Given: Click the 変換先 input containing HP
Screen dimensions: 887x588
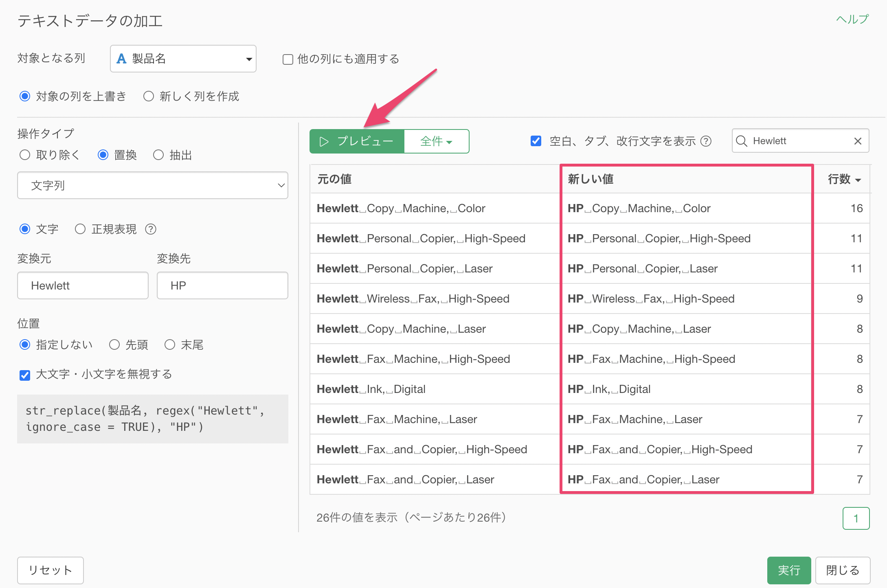Looking at the screenshot, I should tap(223, 285).
